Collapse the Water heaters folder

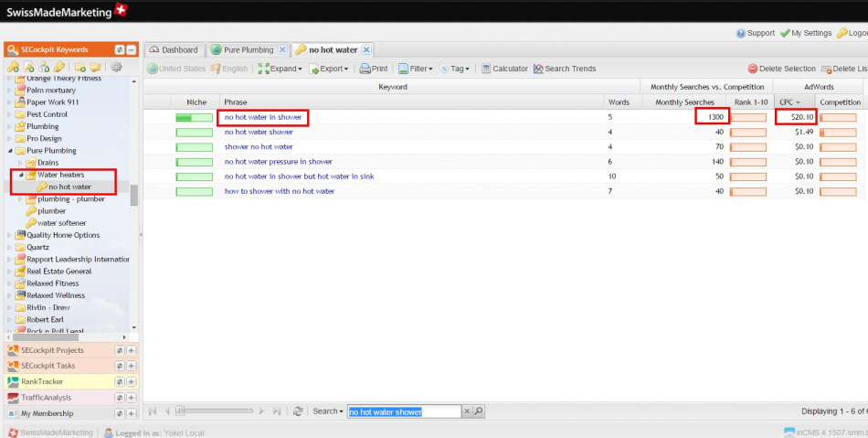click(21, 175)
